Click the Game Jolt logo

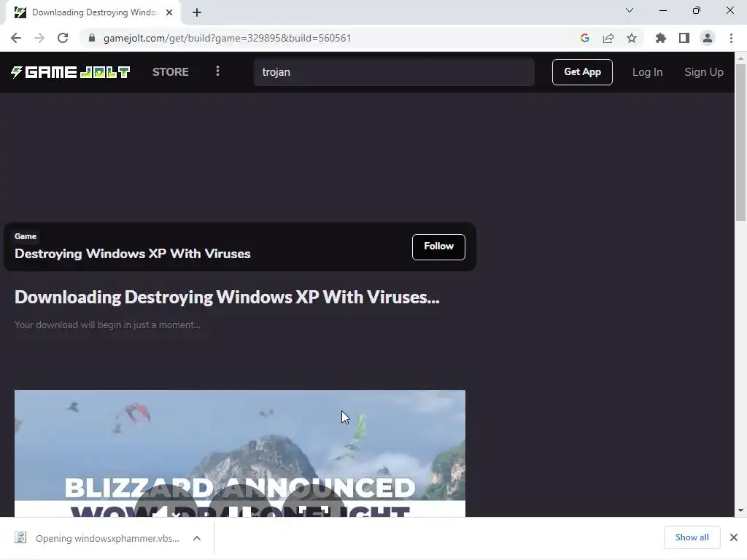pos(70,72)
